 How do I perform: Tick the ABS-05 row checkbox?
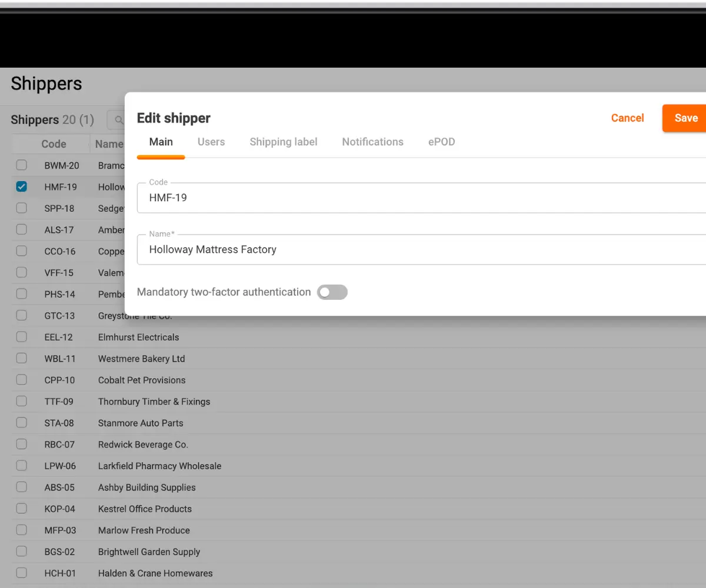pyautogui.click(x=22, y=487)
